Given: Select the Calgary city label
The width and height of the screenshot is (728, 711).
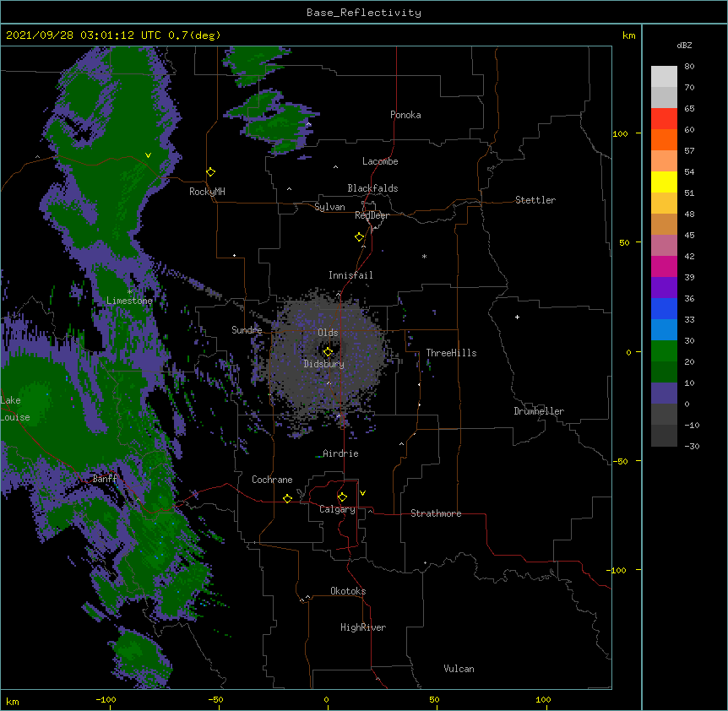Looking at the screenshot, I should 337,509.
